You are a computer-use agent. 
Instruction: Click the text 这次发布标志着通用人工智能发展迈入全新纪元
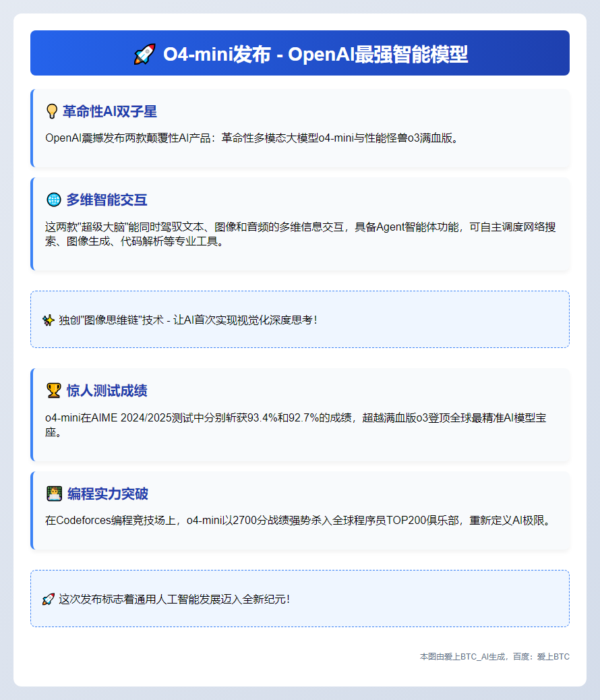point(174,599)
